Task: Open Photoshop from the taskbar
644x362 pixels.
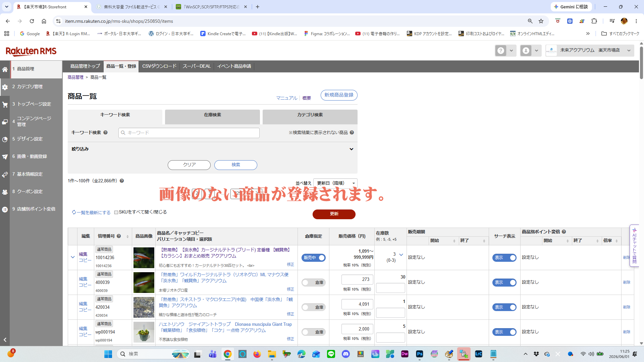Action: 420,354
